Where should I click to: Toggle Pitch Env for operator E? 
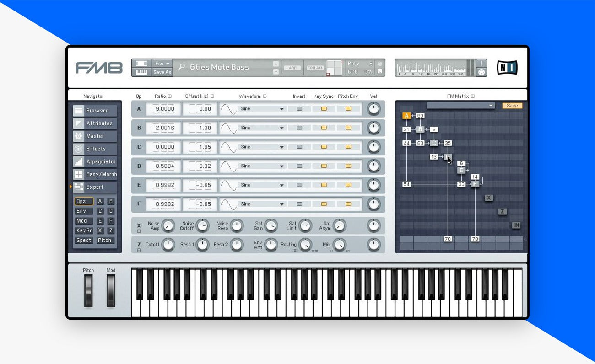(x=348, y=185)
